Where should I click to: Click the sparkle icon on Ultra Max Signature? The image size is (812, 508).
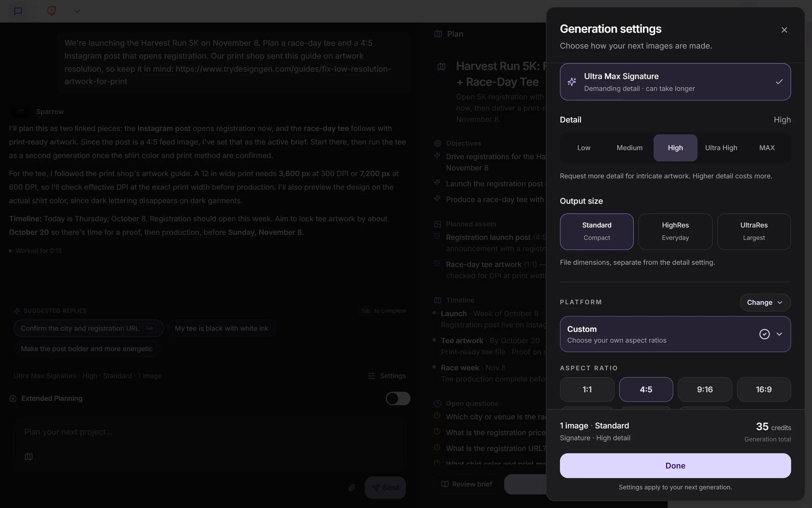point(572,82)
